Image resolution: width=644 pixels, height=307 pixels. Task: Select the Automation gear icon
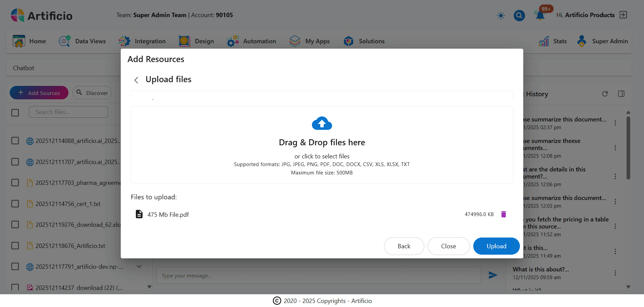coord(233,41)
